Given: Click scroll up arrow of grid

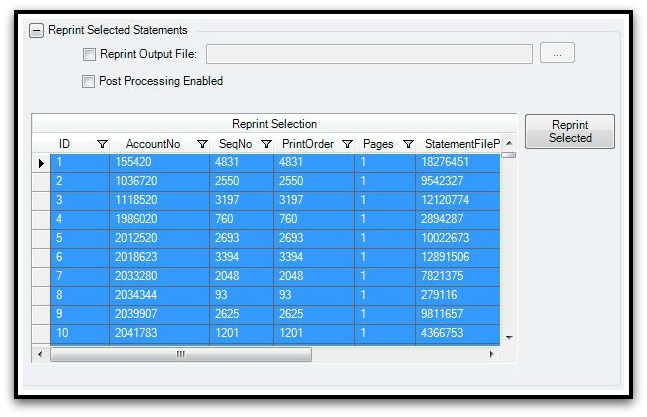Looking at the screenshot, I should tap(509, 143).
